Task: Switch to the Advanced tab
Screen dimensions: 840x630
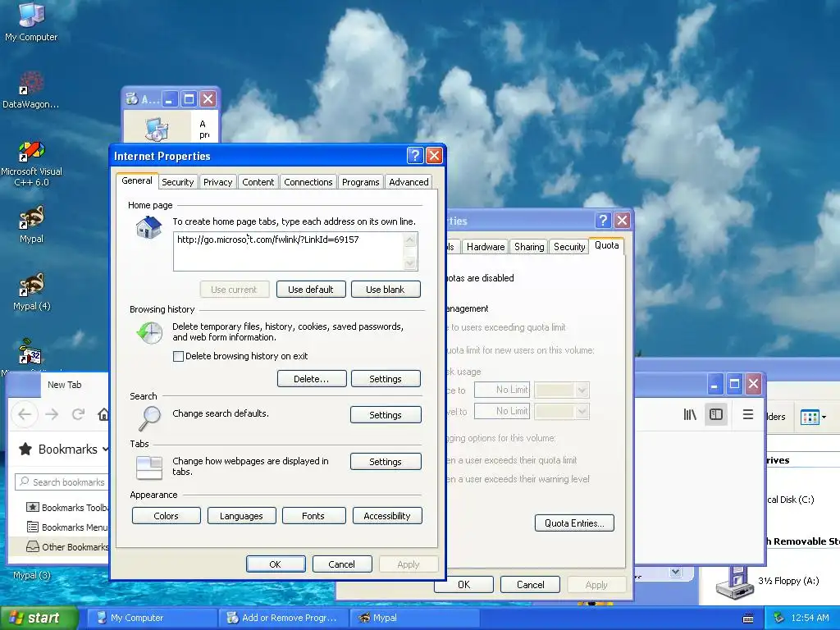Action: (409, 182)
